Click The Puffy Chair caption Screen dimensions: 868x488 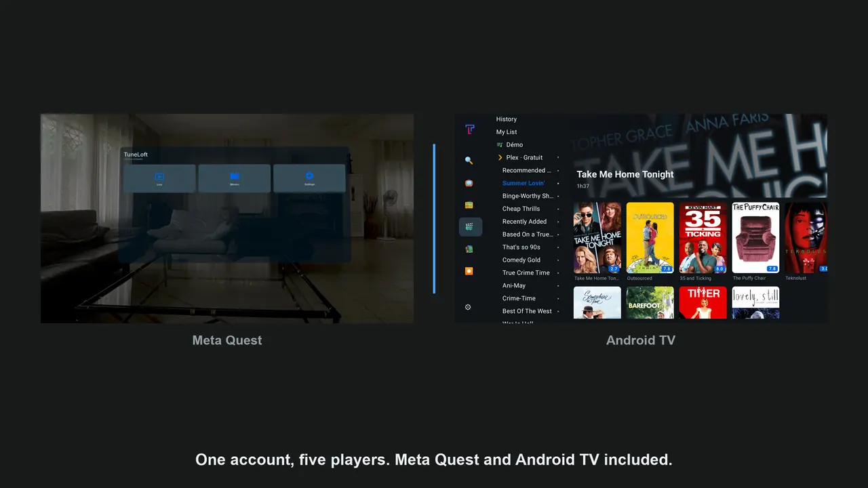[x=749, y=278]
